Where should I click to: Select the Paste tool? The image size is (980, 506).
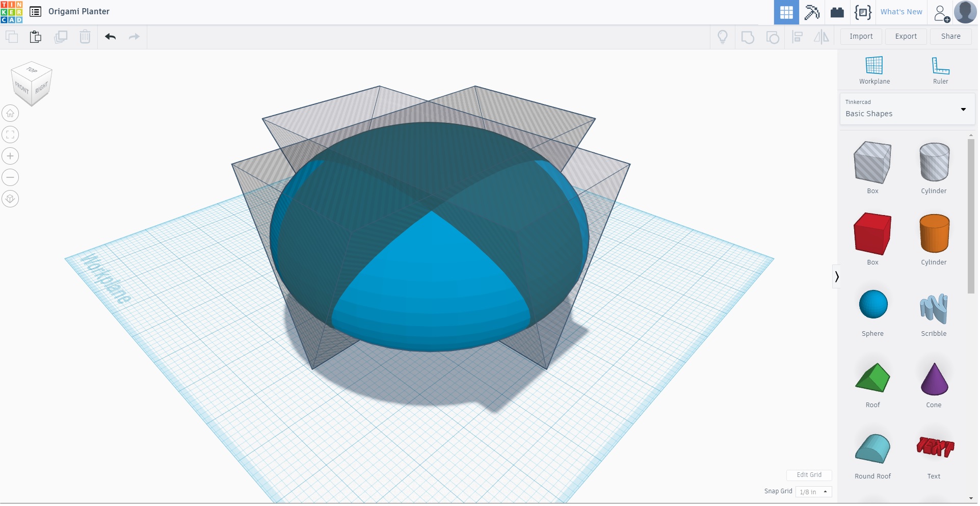pyautogui.click(x=35, y=37)
